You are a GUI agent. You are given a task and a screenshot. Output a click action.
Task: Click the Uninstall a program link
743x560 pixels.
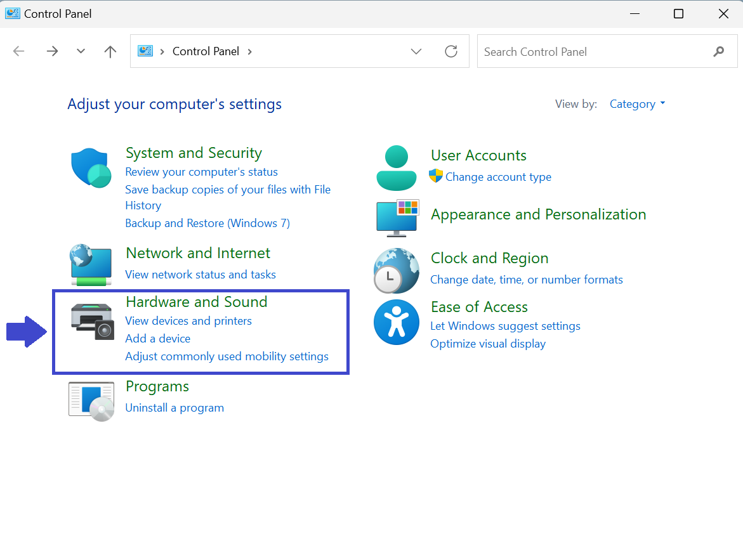coord(174,408)
